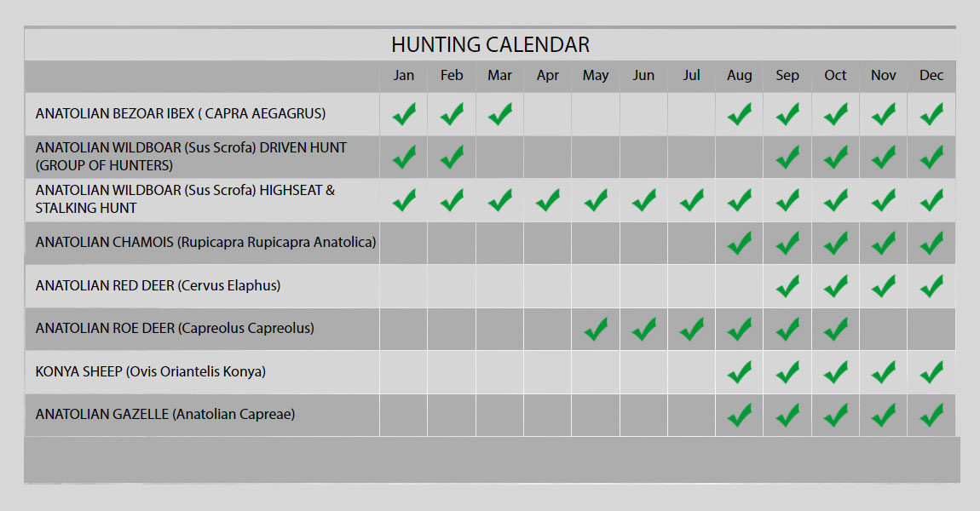
Task: Click the Chamois August checkmark
Action: tap(740, 243)
